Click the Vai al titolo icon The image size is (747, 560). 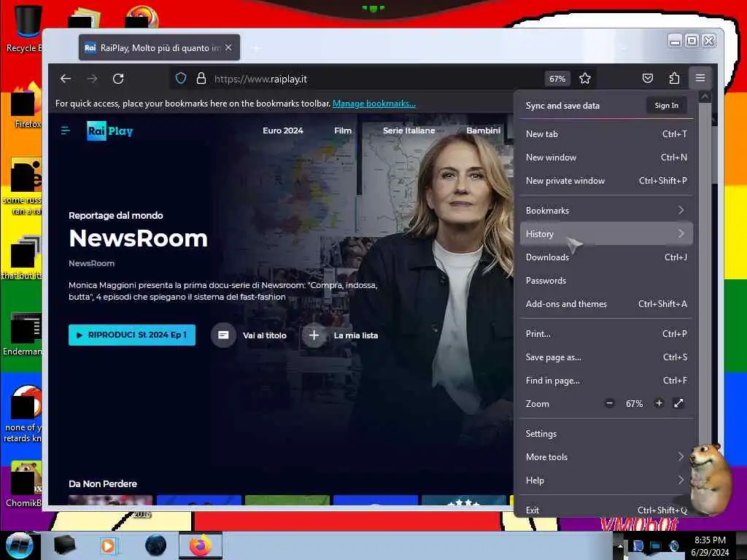coord(223,335)
